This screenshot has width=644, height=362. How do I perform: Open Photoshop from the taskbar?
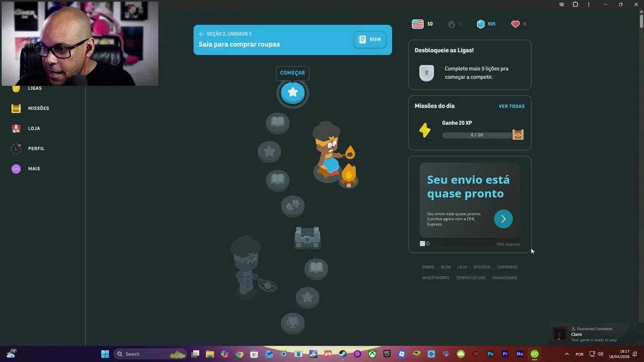click(490, 354)
